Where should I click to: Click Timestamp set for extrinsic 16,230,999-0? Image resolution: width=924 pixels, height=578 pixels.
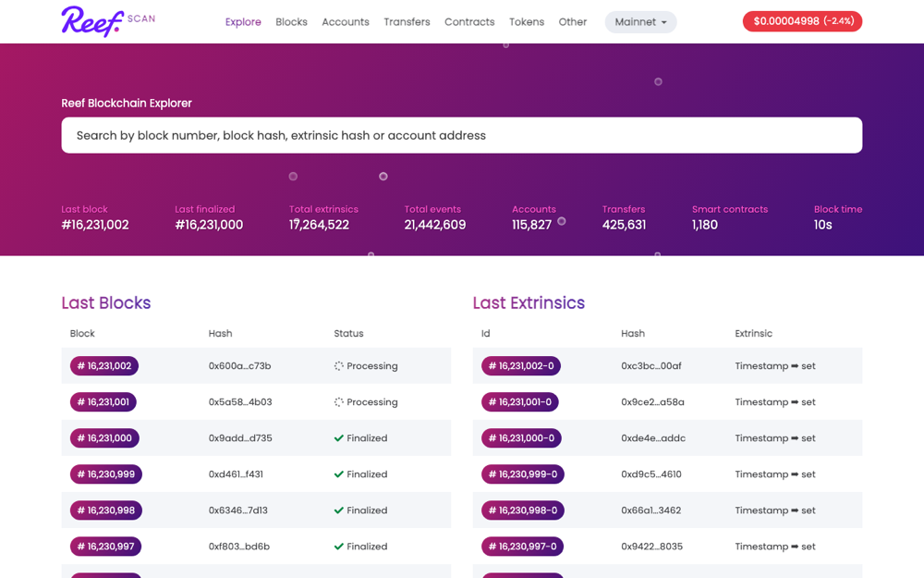point(775,474)
